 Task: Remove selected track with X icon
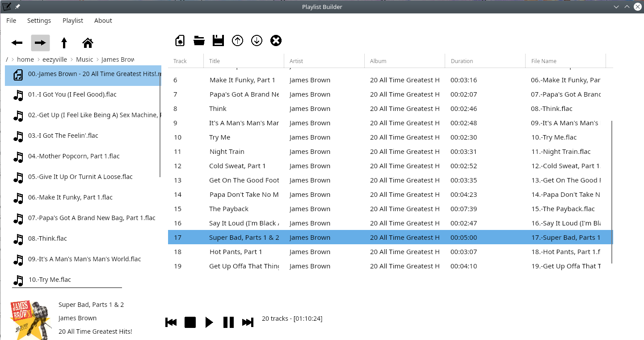[x=276, y=41]
